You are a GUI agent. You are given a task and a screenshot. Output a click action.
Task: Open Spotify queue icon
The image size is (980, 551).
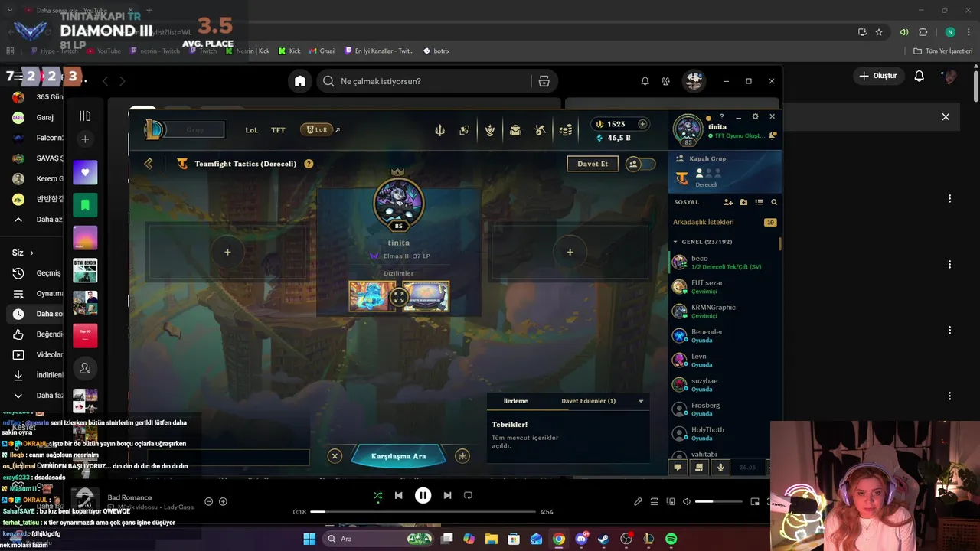pyautogui.click(x=655, y=502)
